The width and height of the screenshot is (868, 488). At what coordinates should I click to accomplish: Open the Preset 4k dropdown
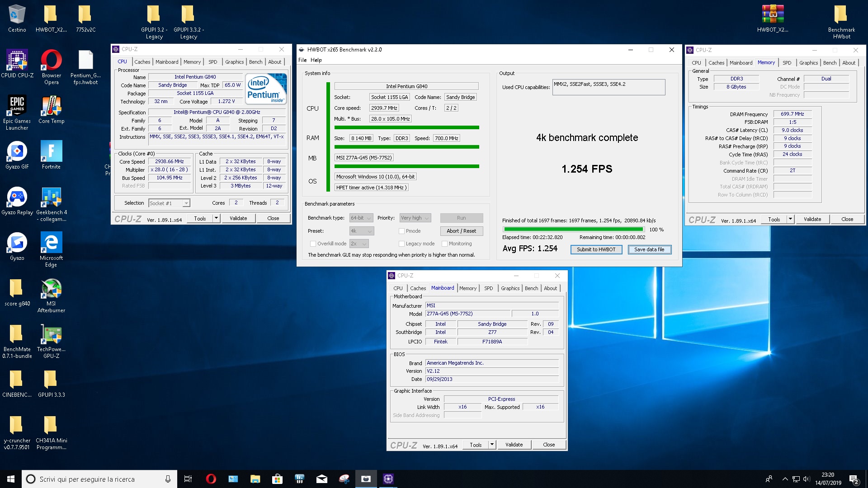(362, 231)
